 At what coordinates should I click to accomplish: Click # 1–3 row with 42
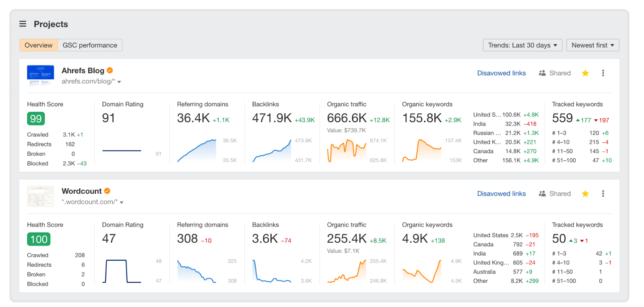tap(582, 253)
